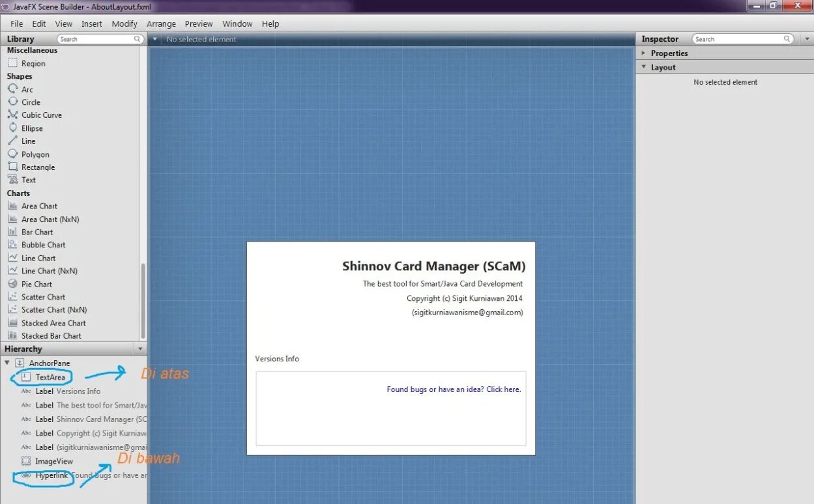Select the 'best tool for Smart/Java Card' label
The height and width of the screenshot is (504, 814).
[x=443, y=284]
